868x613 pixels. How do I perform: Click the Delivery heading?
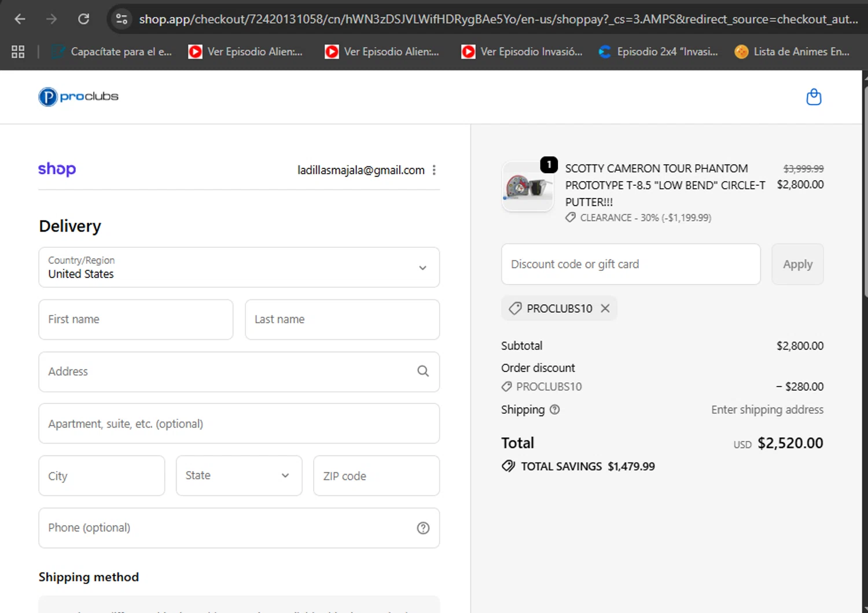(x=70, y=226)
